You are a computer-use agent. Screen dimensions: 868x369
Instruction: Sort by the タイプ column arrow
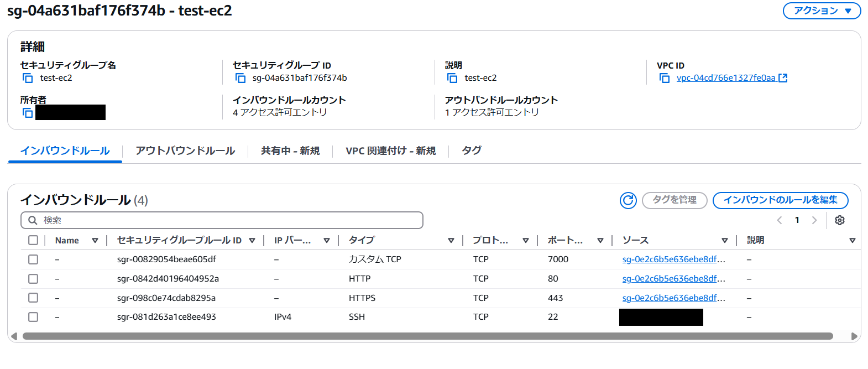click(x=451, y=241)
